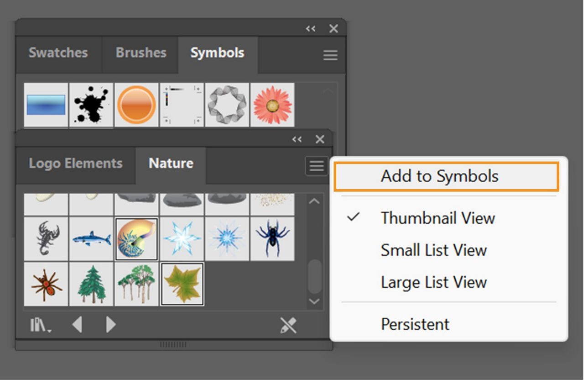Select the scorpion symbol in Nature panel
This screenshot has height=380, width=588.
pos(46,238)
